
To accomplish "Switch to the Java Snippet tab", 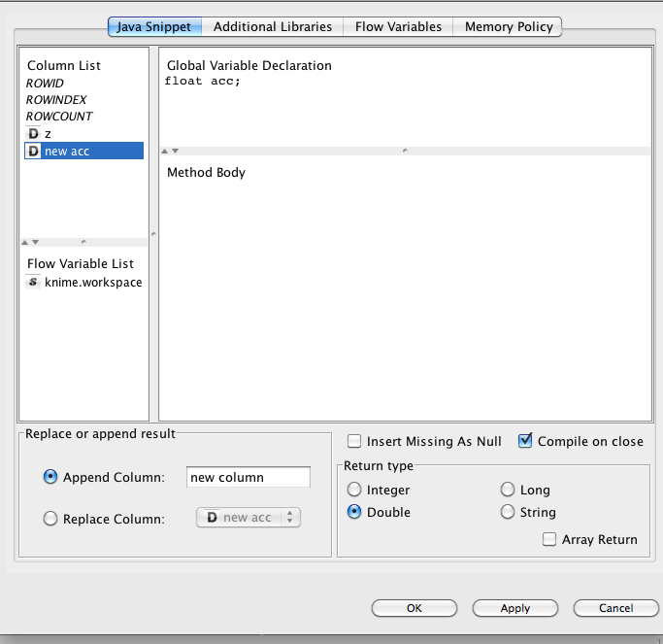I will 154,26.
